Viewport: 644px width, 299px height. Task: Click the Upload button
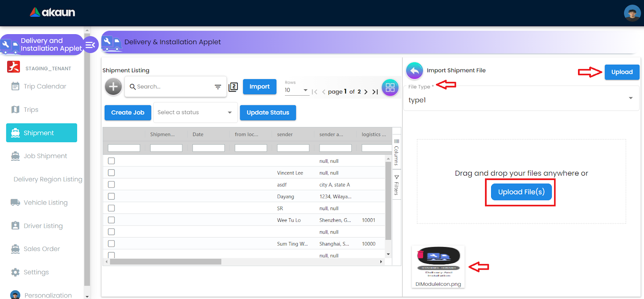point(622,72)
